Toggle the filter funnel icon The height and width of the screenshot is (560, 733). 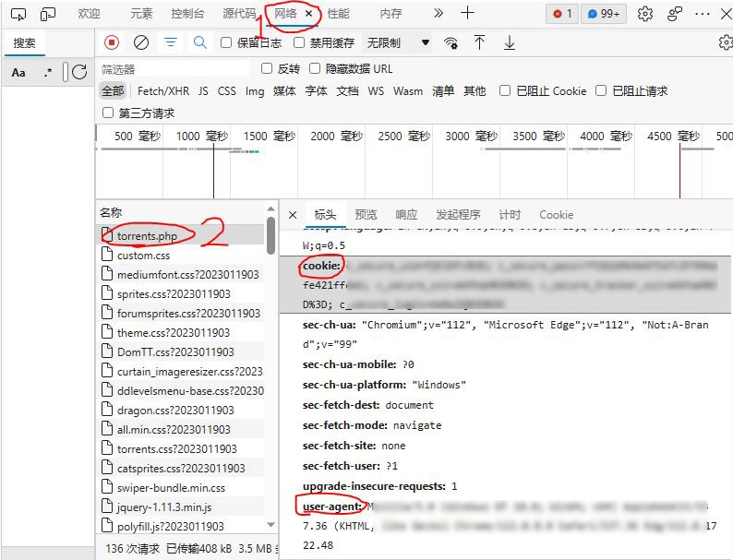coord(171,42)
